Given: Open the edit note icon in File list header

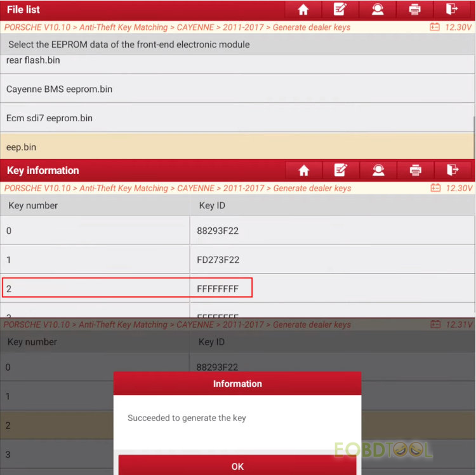Looking at the screenshot, I should (340, 9).
